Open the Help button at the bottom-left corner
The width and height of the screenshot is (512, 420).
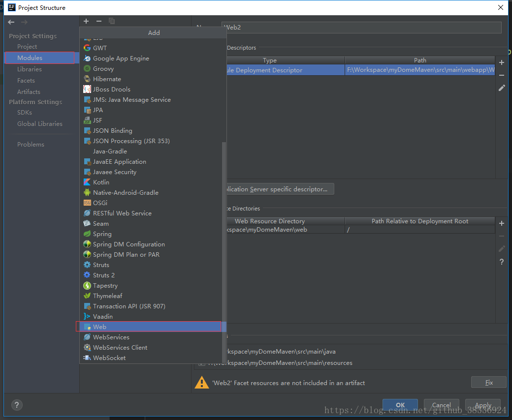pyautogui.click(x=17, y=405)
